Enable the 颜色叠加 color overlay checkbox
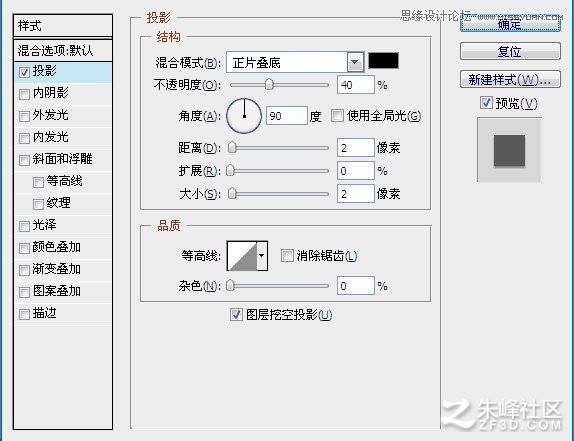The width and height of the screenshot is (574, 441). (24, 248)
